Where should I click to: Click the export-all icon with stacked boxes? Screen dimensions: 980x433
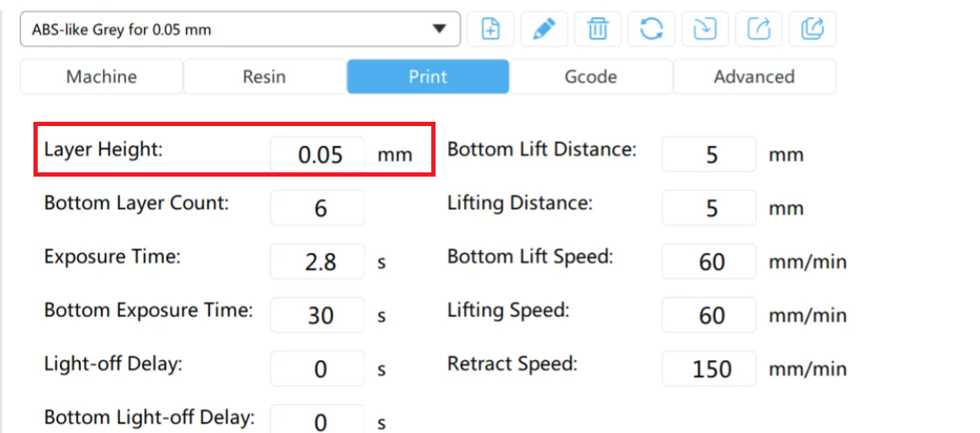coord(813,29)
